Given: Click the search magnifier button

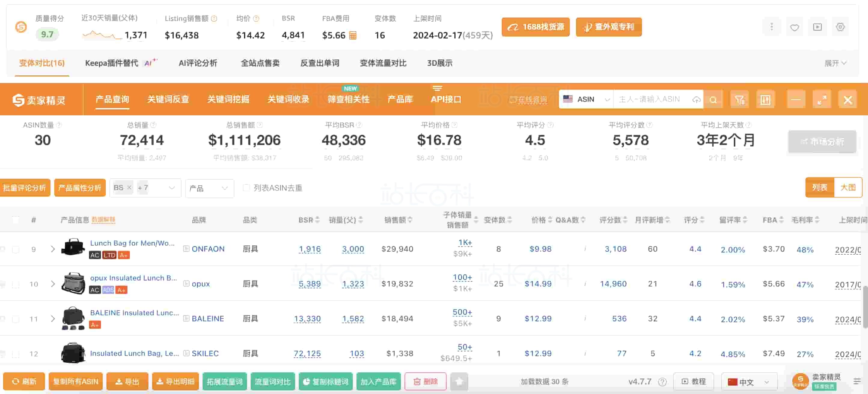Looking at the screenshot, I should [713, 99].
